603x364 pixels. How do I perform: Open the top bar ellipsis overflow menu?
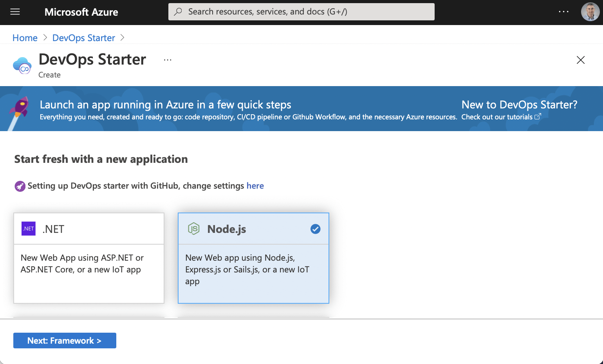tap(563, 12)
